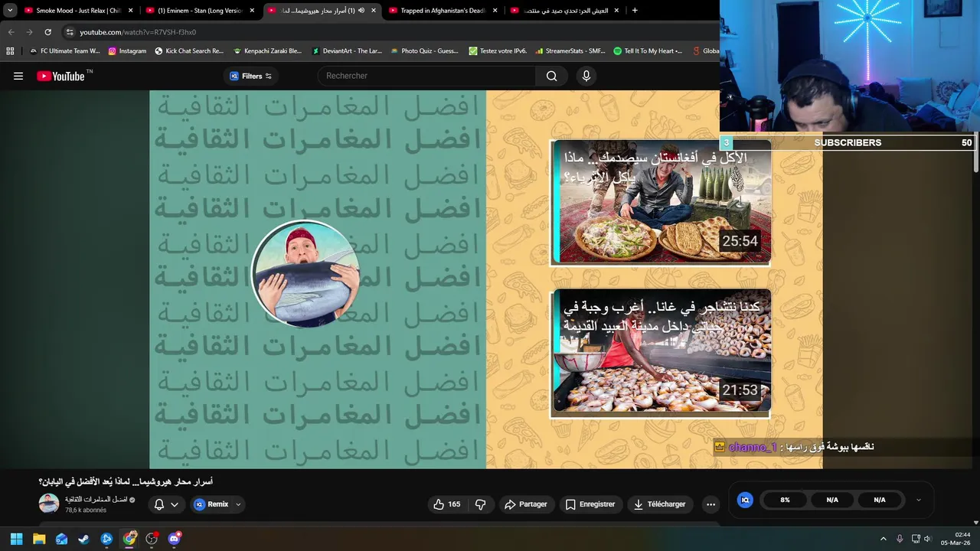Mute the active tab via speaker icon
This screenshot has height=551, width=980.
click(361, 11)
